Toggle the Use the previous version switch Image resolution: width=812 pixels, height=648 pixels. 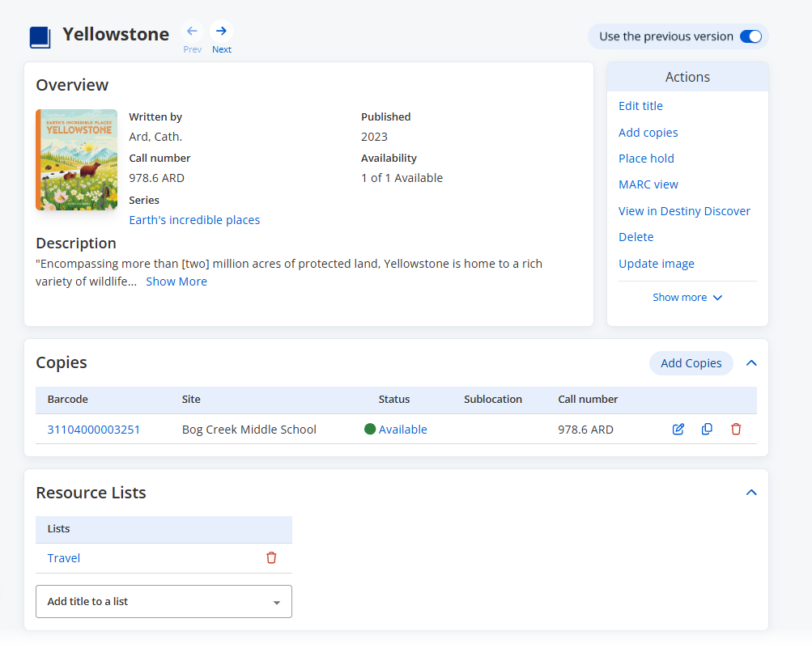(x=750, y=36)
